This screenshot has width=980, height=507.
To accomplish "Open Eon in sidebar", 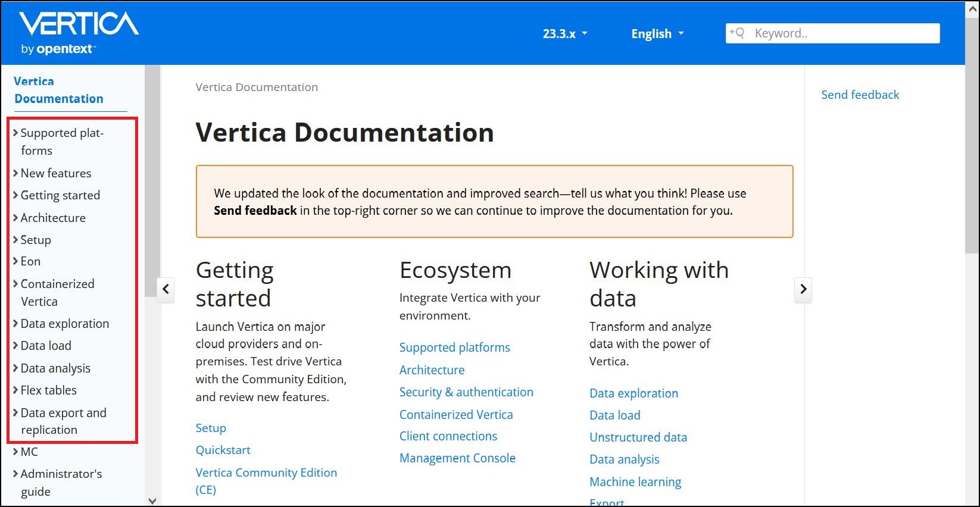I will [x=30, y=261].
